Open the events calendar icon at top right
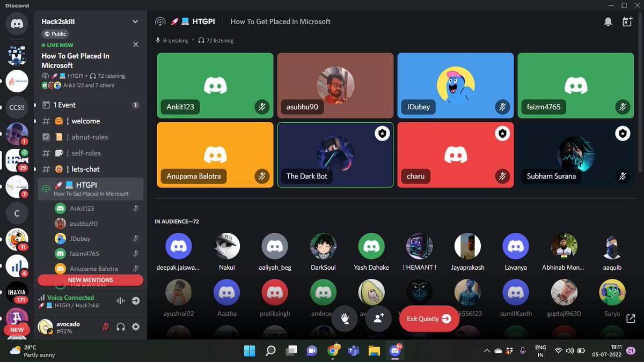Screen dimensions: 644x362 (x=627, y=21)
